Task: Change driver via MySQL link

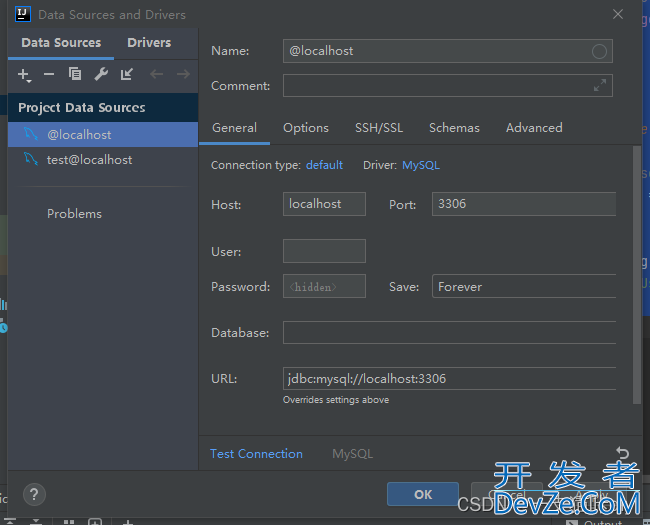Action: point(421,165)
